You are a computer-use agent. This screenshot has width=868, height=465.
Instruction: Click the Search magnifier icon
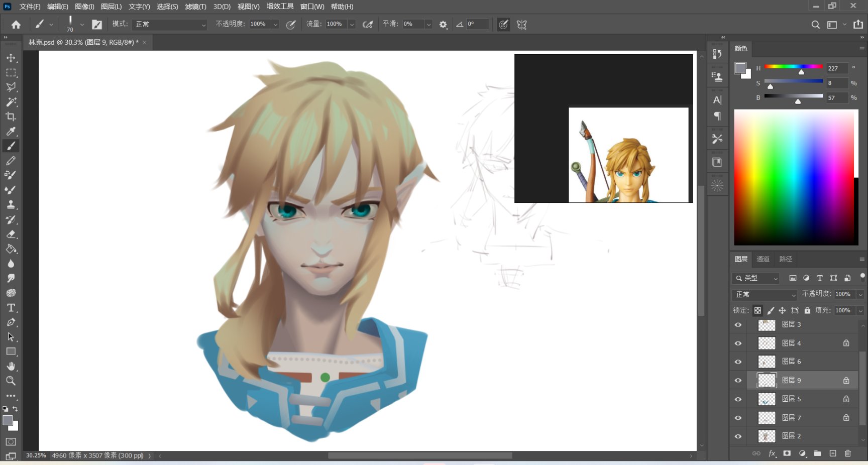tap(815, 25)
